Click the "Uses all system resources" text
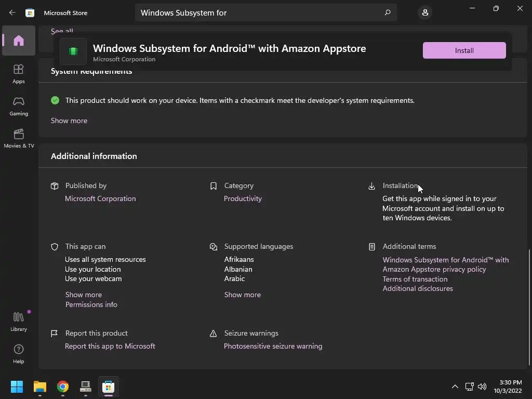Viewport: 532px width, 399px height. 105,260
